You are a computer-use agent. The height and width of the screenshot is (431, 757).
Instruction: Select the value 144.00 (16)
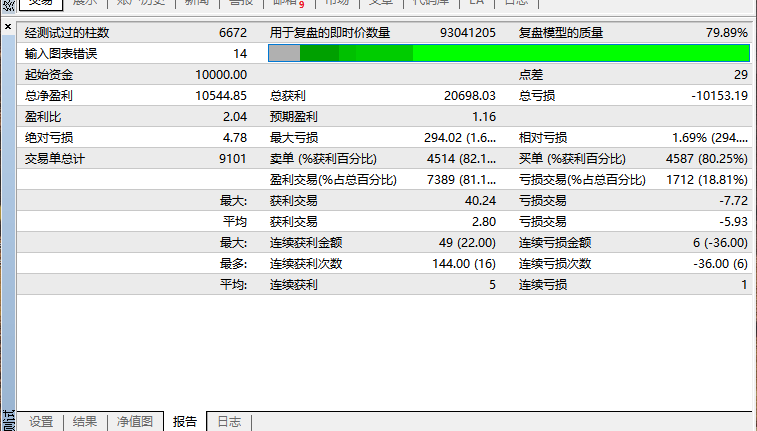464,264
